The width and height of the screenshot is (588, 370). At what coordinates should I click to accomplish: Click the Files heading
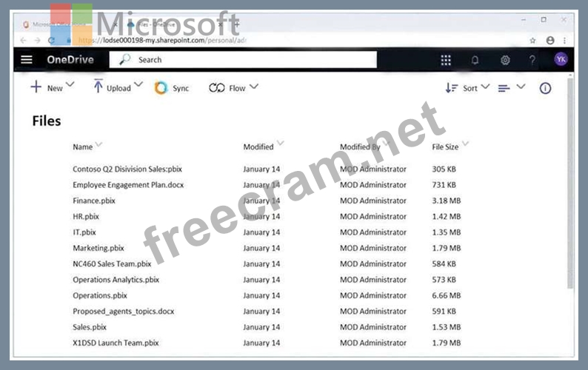pyautogui.click(x=47, y=121)
